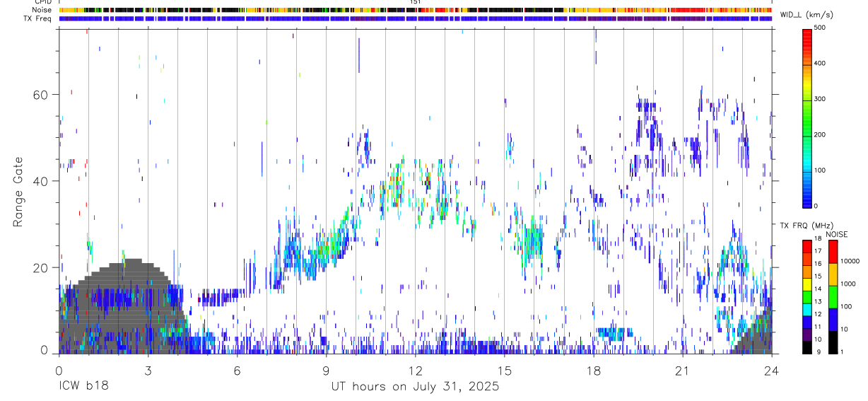868x401 pixels.
Task: Click the "UT hours on July 31, 2025" axis title
Action: point(416,387)
